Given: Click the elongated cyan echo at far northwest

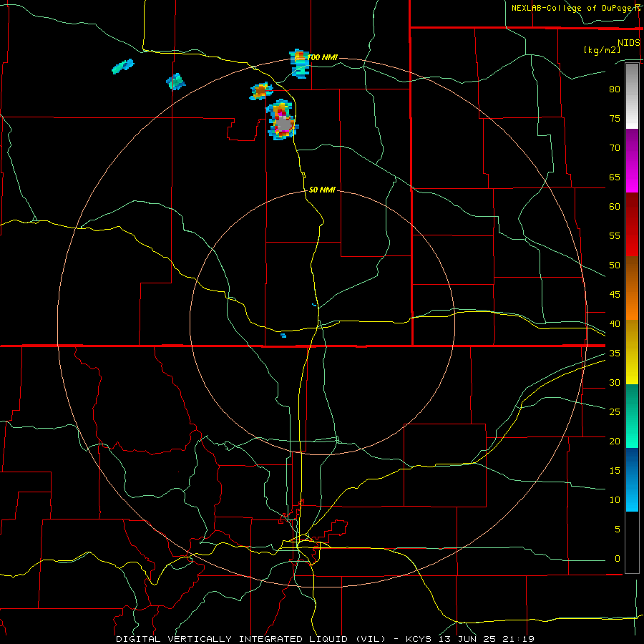Looking at the screenshot, I should click(x=123, y=66).
